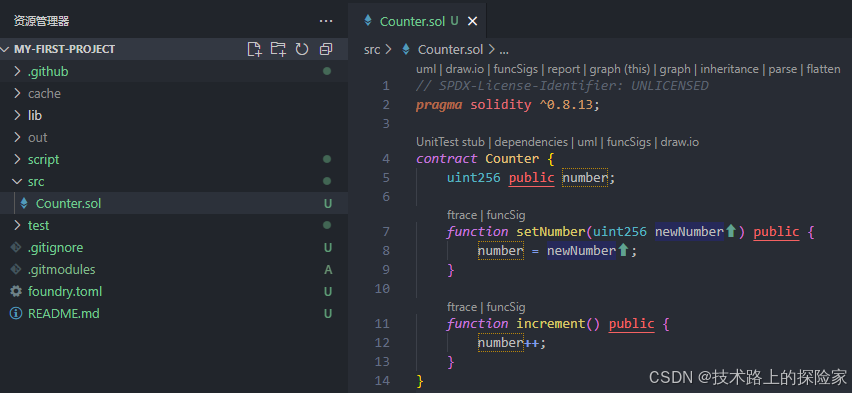Viewport: 852px width, 393px height.
Task: Click the New File icon in explorer header
Action: click(x=254, y=49)
